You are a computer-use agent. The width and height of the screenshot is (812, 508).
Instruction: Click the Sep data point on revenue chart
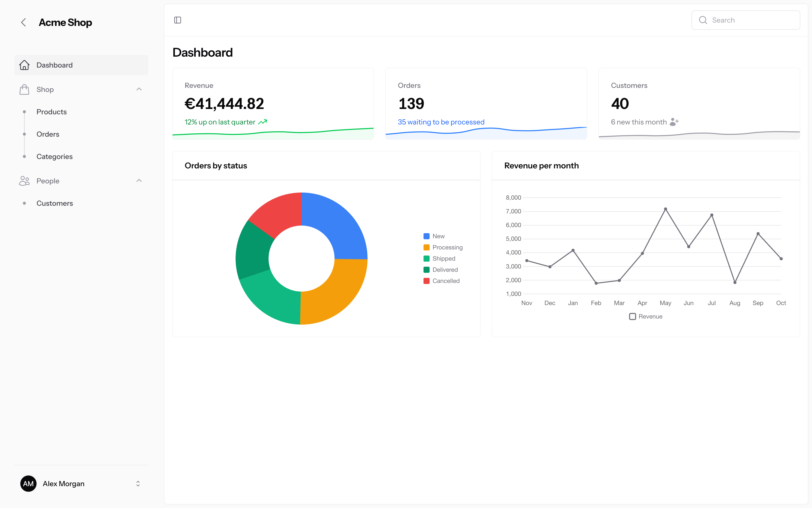[x=758, y=233]
